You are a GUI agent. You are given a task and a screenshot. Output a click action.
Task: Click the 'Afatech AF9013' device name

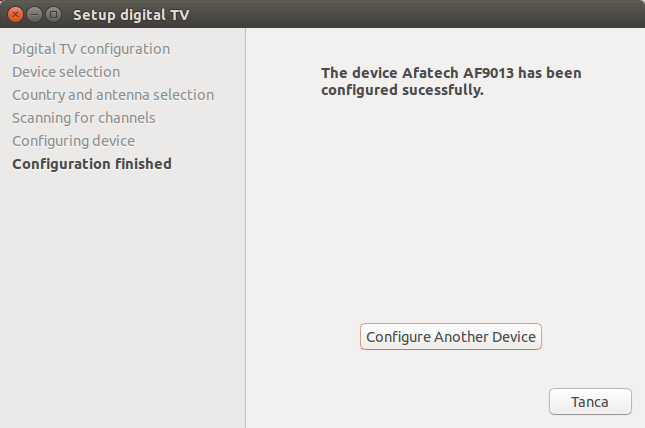485,73
